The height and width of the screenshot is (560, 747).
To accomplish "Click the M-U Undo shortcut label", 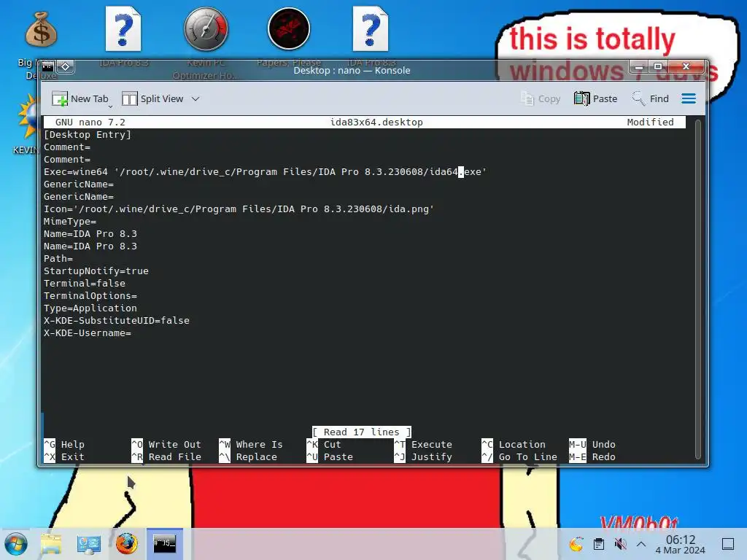I will tap(592, 444).
